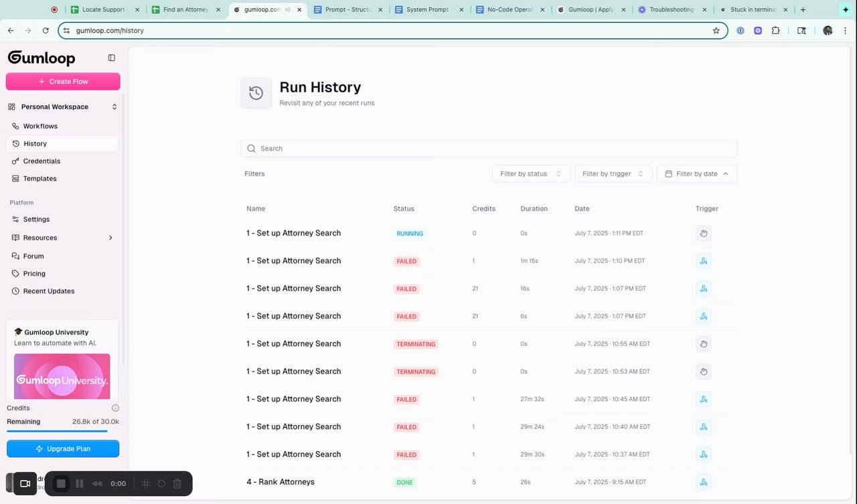Reload the gumloop.com page
Viewport: 857px width, 504px height.
click(x=46, y=31)
